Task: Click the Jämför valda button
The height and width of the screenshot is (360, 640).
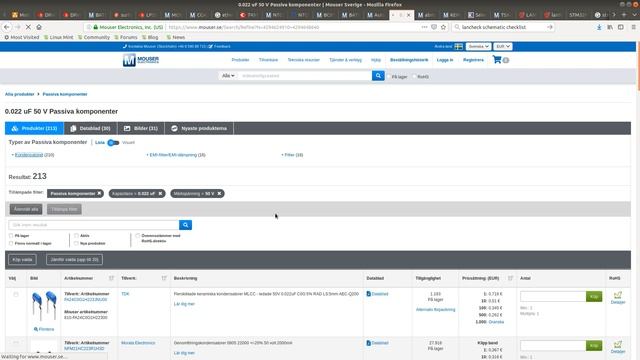Action: tap(74, 260)
